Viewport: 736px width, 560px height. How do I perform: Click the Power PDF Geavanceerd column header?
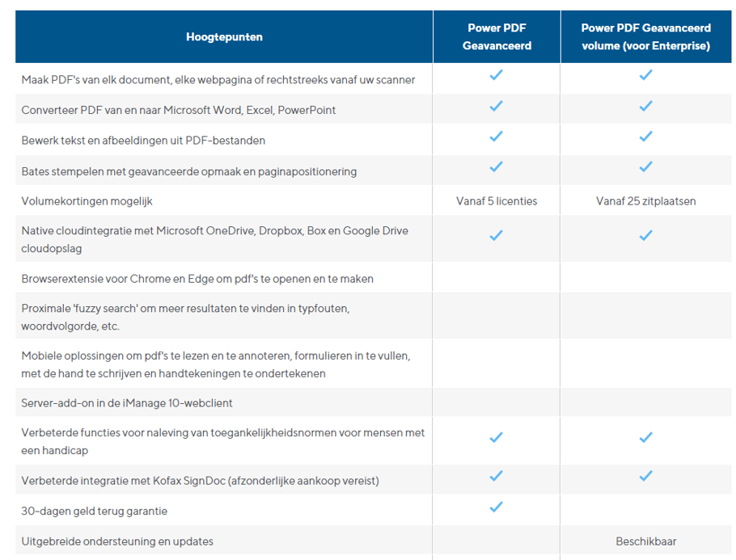pos(497,37)
